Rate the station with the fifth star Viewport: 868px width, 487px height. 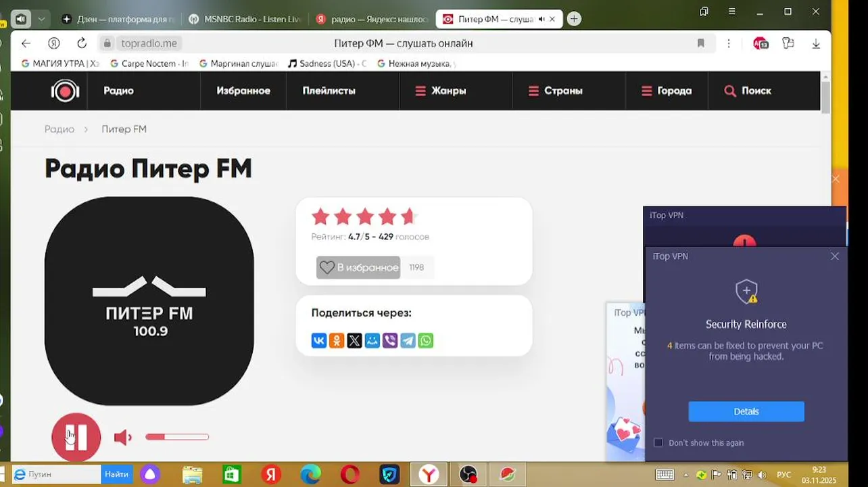409,216
